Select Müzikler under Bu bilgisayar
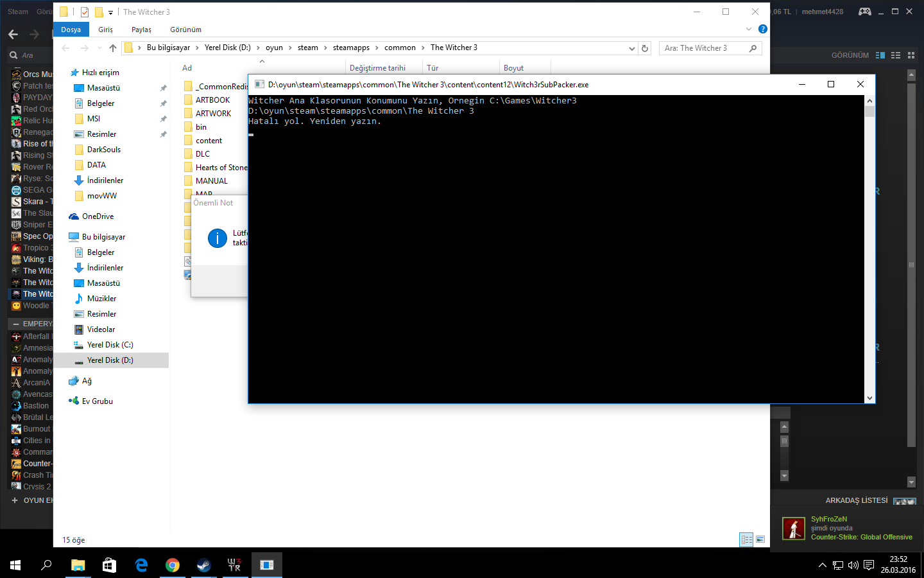The height and width of the screenshot is (578, 924). pos(101,299)
